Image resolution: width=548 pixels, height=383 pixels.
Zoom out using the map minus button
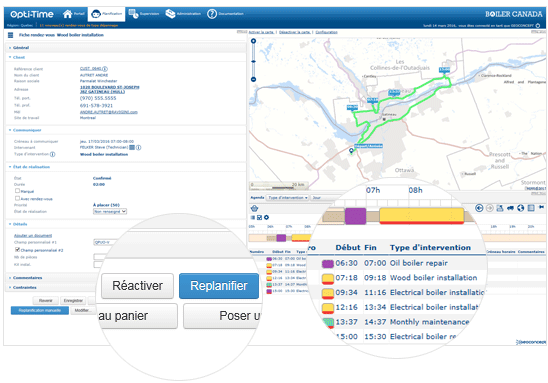coord(254,79)
